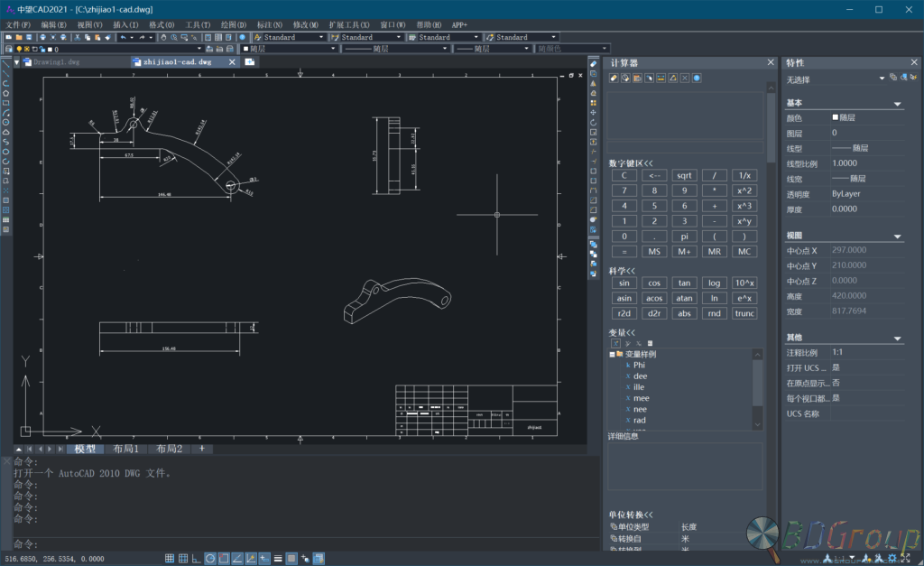Image resolution: width=924 pixels, height=566 pixels.
Task: Open the layer list dropdown showing 0
Action: click(x=199, y=49)
